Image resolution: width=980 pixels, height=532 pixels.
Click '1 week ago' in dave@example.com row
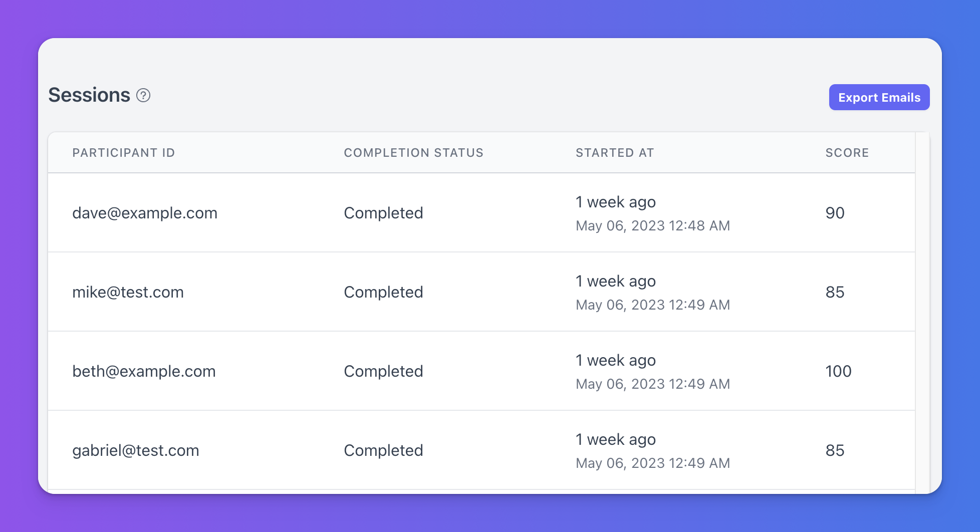tap(616, 202)
